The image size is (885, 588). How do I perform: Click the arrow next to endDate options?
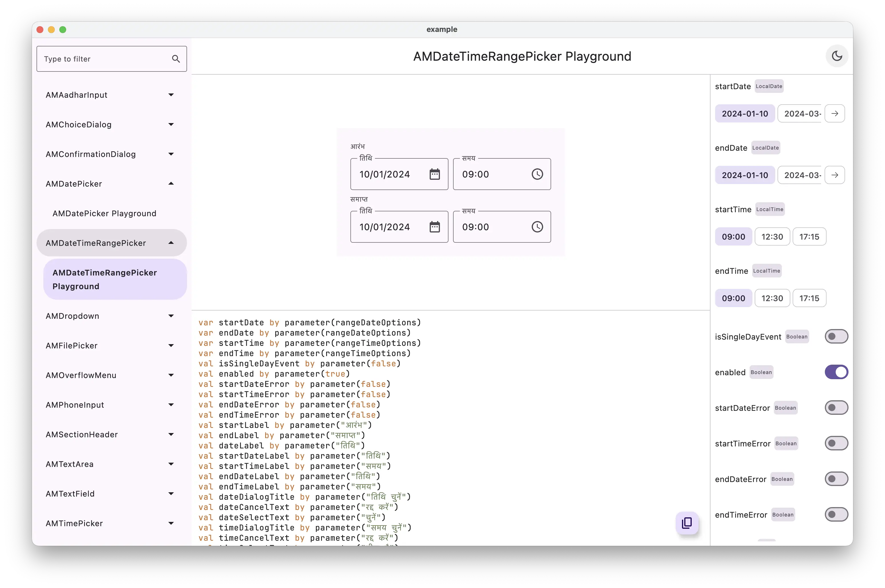pyautogui.click(x=835, y=175)
